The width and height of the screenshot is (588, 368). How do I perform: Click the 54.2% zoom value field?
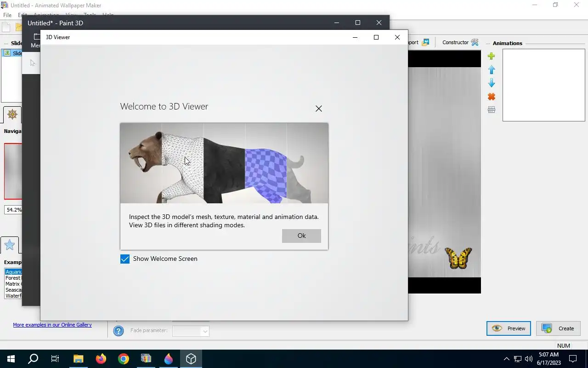point(13,210)
